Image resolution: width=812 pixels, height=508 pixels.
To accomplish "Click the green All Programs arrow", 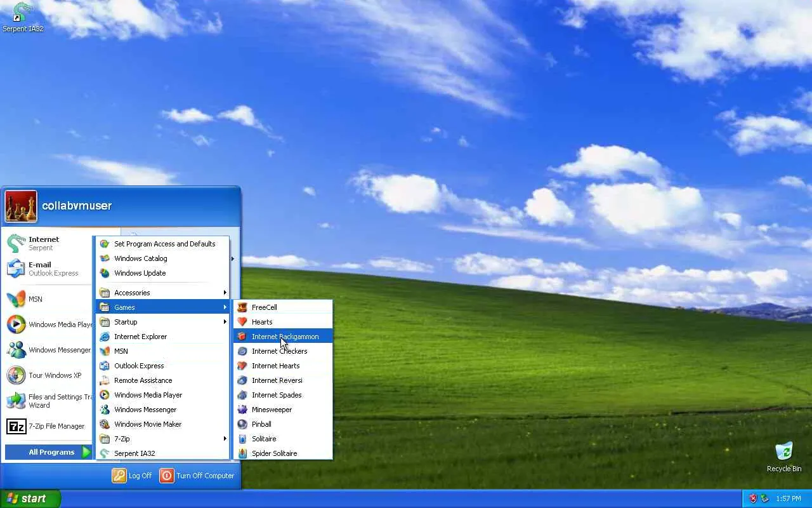I will click(86, 452).
